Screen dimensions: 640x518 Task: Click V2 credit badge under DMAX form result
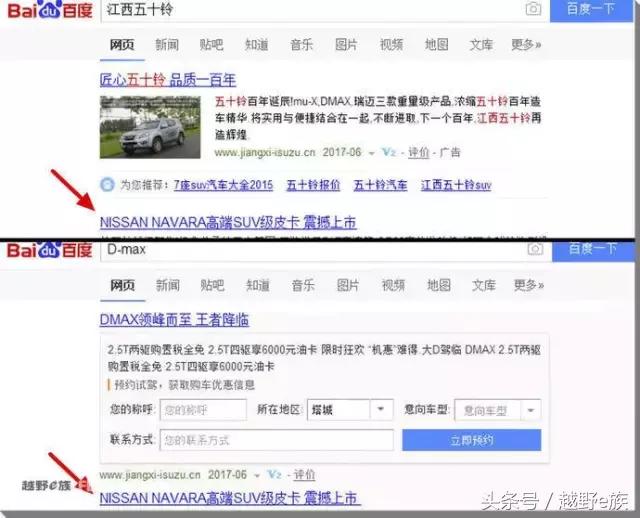pos(274,475)
